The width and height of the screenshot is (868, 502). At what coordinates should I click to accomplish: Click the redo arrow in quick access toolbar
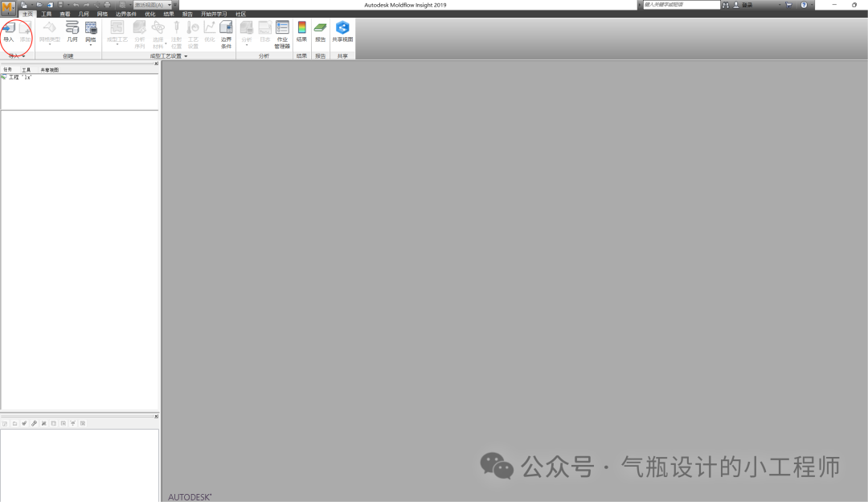point(86,5)
